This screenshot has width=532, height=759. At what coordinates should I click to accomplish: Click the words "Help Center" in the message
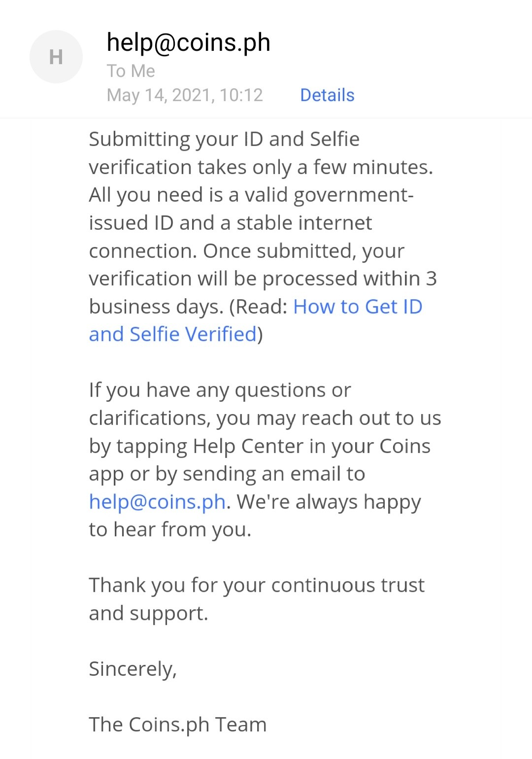(x=248, y=446)
